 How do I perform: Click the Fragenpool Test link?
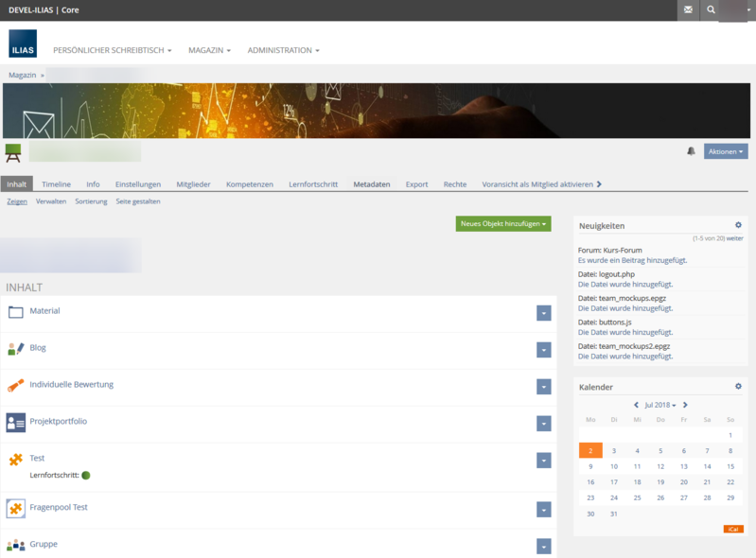(59, 507)
